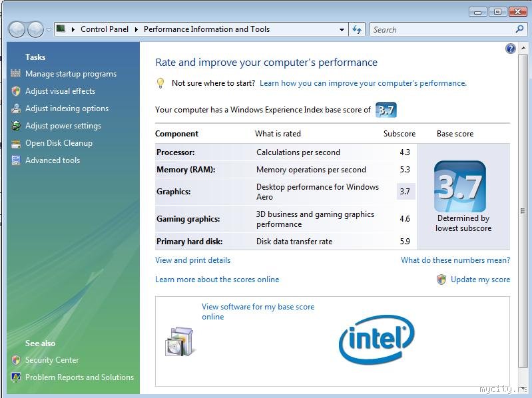532x398 pixels.
Task: Click 'Disk data transfer rate' text
Action: (294, 242)
